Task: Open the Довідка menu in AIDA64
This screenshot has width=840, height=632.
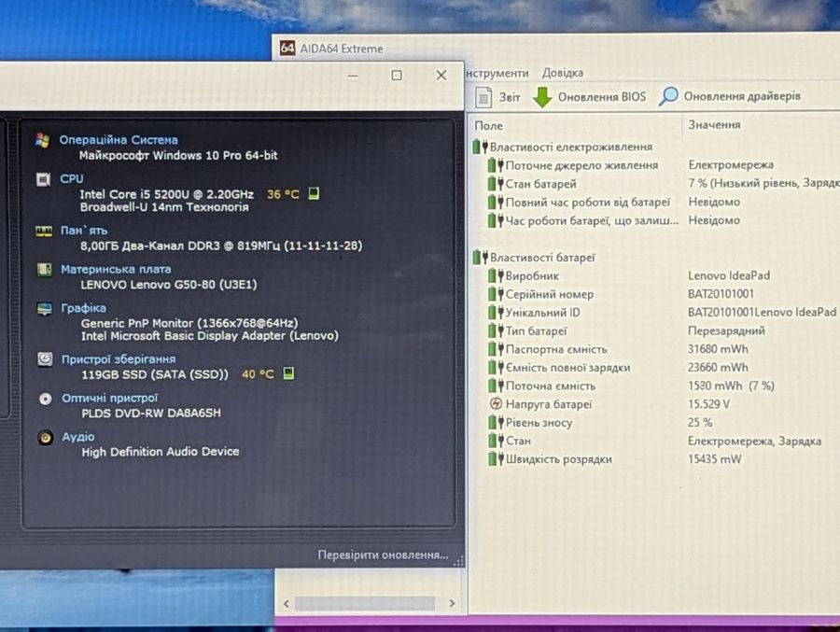Action: [x=563, y=73]
